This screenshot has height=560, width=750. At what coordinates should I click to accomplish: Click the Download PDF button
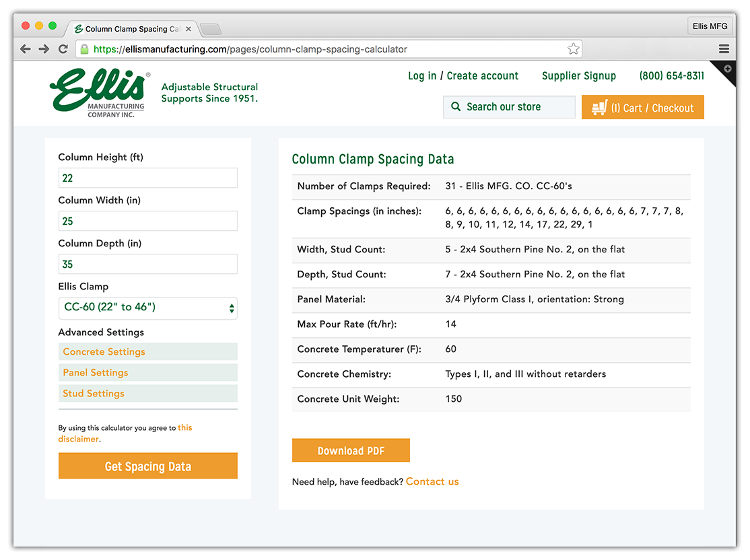tap(351, 451)
